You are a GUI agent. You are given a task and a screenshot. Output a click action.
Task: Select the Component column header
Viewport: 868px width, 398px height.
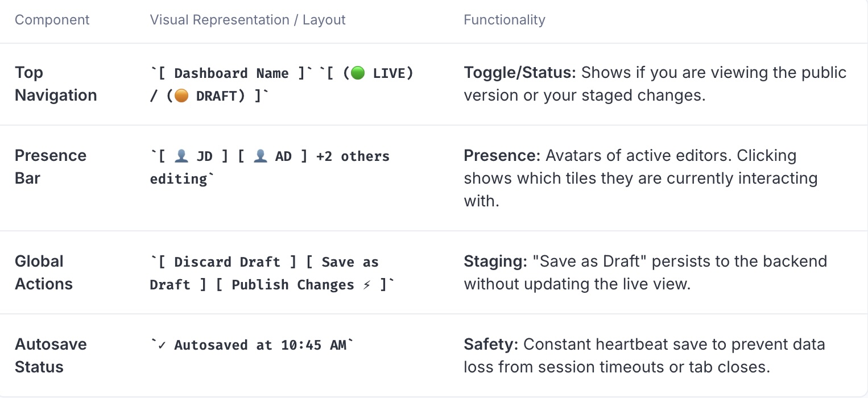(52, 20)
